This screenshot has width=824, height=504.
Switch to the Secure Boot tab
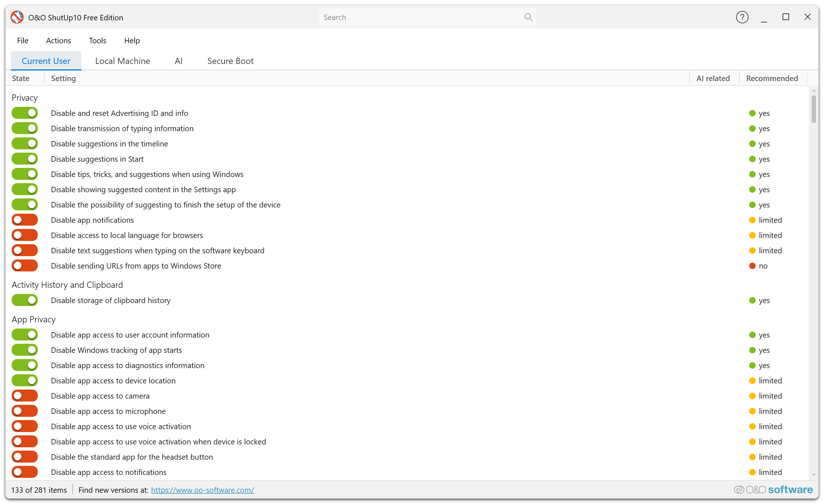(x=230, y=61)
